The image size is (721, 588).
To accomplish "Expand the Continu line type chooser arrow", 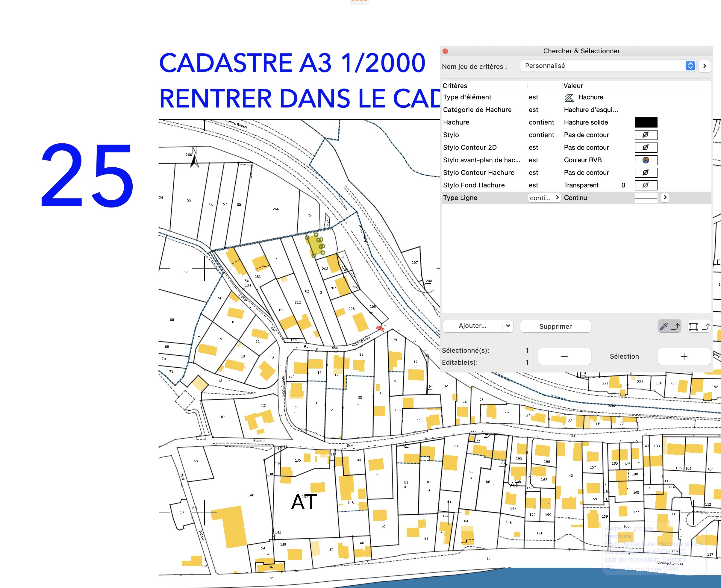I will click(x=665, y=198).
